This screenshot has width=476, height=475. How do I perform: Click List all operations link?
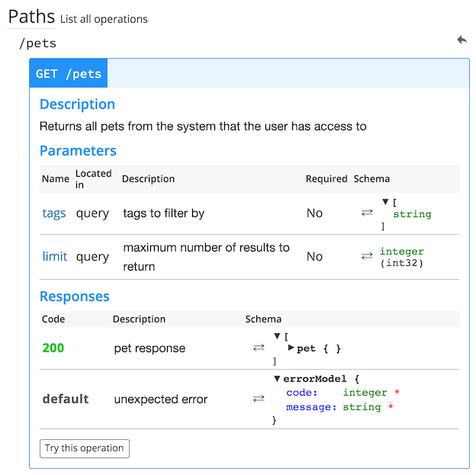(104, 19)
